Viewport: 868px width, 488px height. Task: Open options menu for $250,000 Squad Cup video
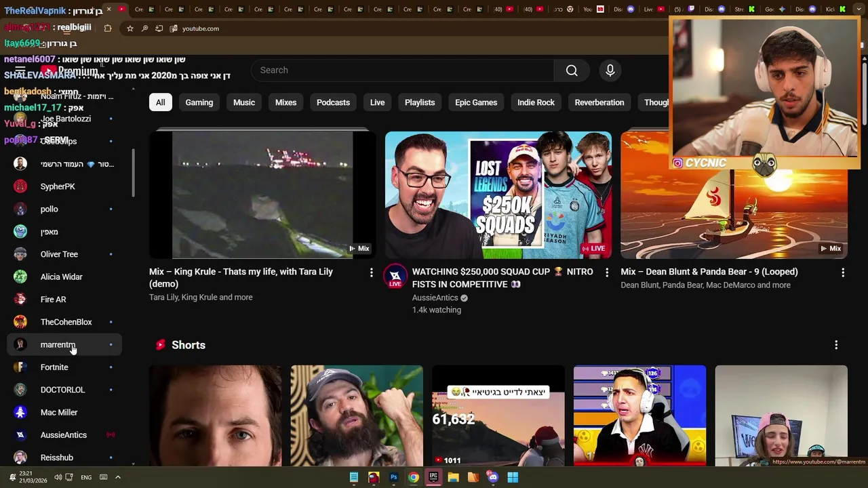coord(607,272)
